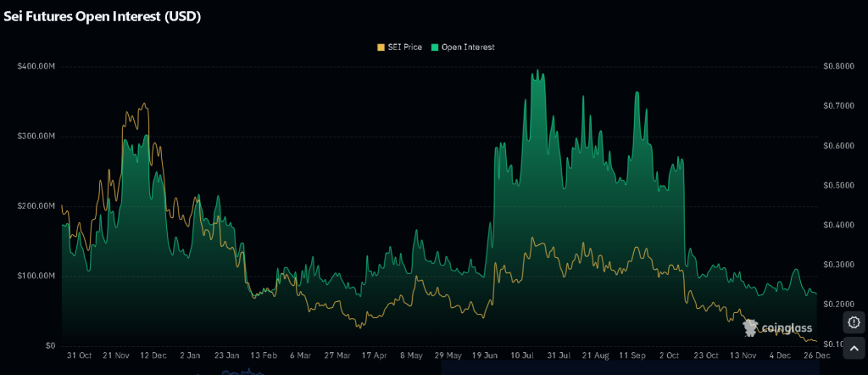Select the 26 Dec date label
This screenshot has height=375, width=868.
[x=817, y=356]
